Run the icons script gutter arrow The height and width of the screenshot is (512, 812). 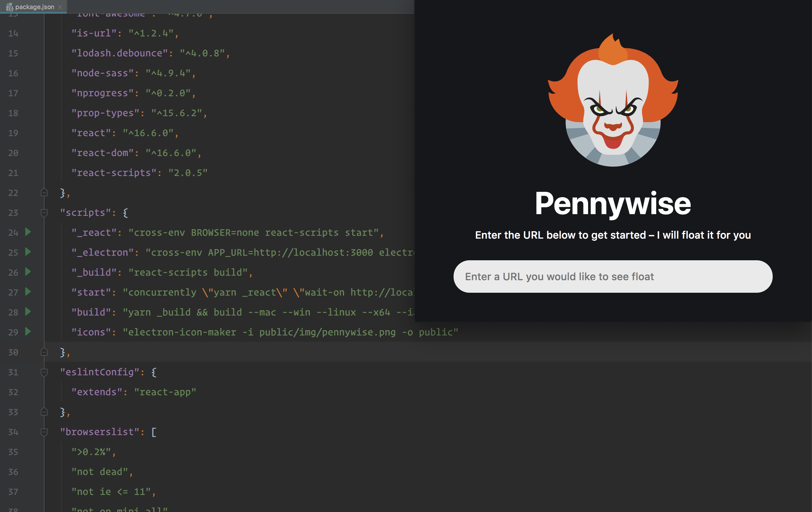[x=28, y=331]
